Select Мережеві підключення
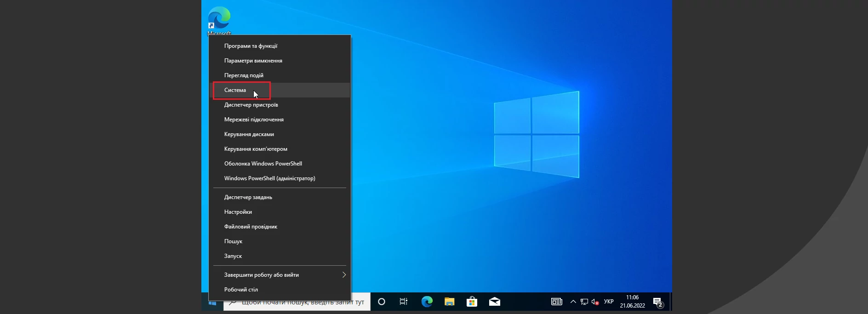This screenshot has width=868, height=314. (280, 120)
